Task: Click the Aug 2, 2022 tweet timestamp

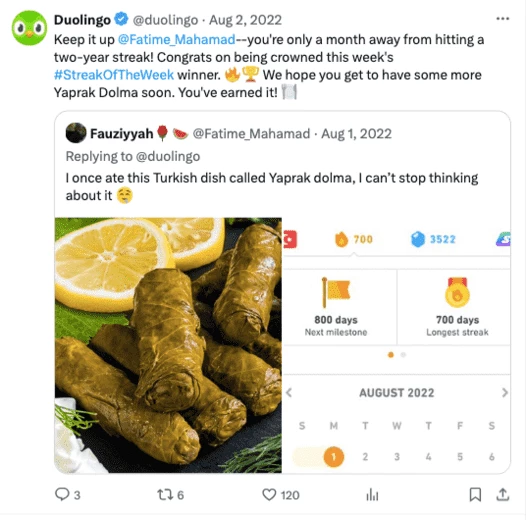Action: (x=245, y=20)
